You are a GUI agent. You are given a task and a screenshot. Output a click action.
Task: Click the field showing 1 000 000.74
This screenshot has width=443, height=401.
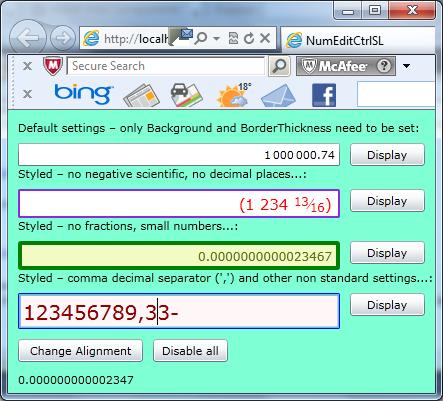tap(179, 155)
